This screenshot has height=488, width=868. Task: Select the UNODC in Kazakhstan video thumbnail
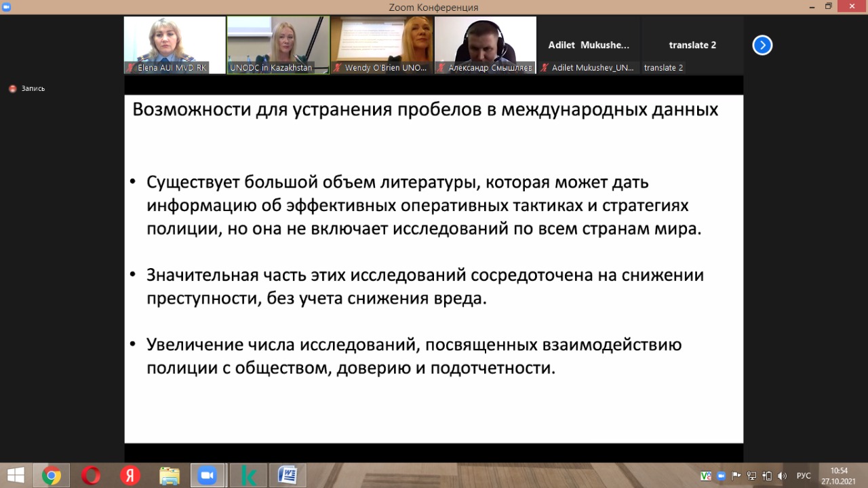[x=278, y=44]
